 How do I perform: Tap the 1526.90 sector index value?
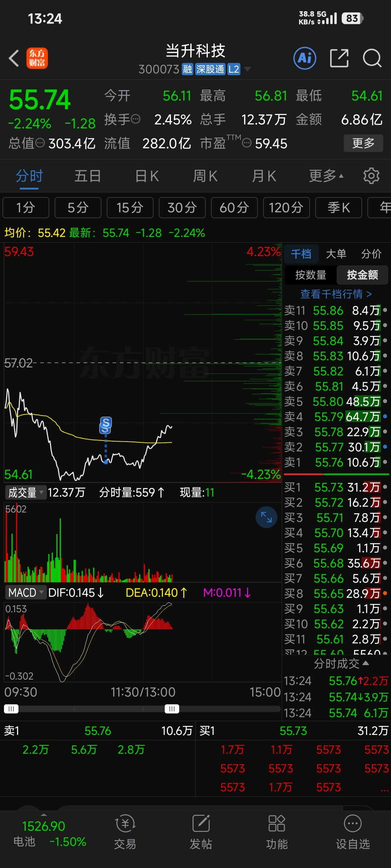coord(43,826)
